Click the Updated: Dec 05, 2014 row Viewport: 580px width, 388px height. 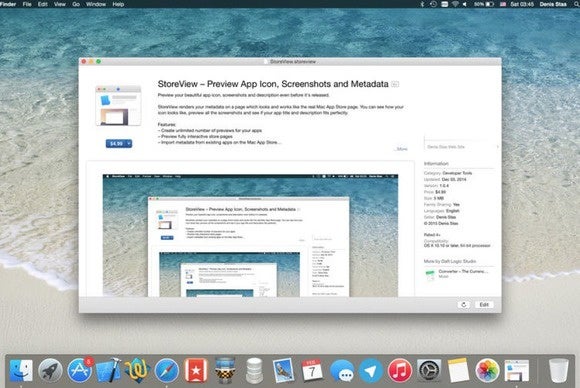coord(445,179)
